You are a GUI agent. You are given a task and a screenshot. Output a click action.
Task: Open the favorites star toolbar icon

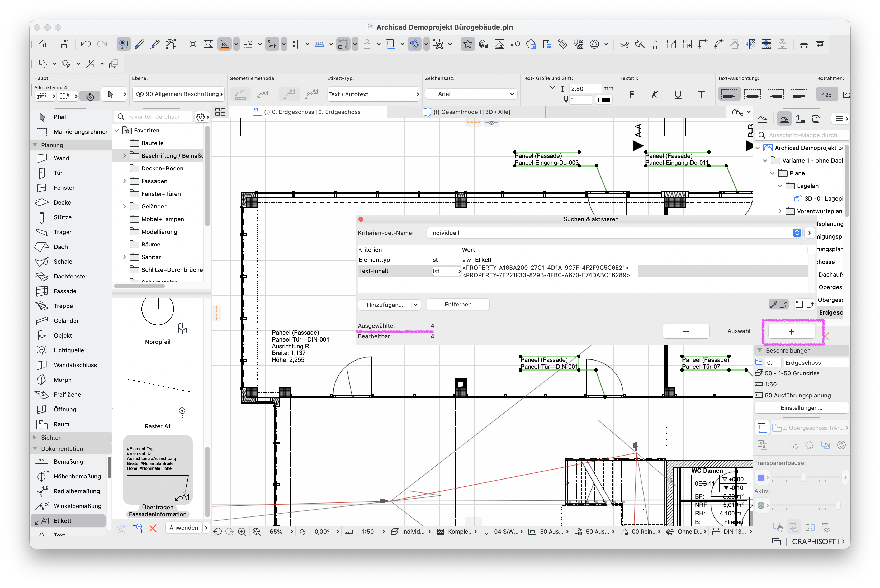coord(467,44)
